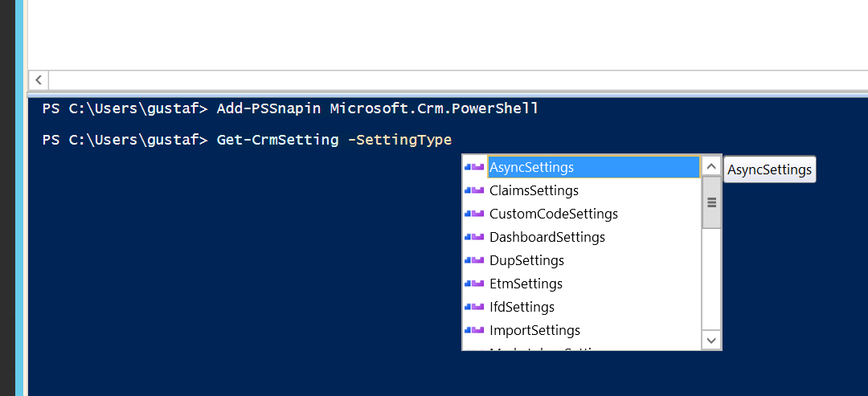
Task: Click the DashboardSettings item icon
Action: (x=475, y=237)
